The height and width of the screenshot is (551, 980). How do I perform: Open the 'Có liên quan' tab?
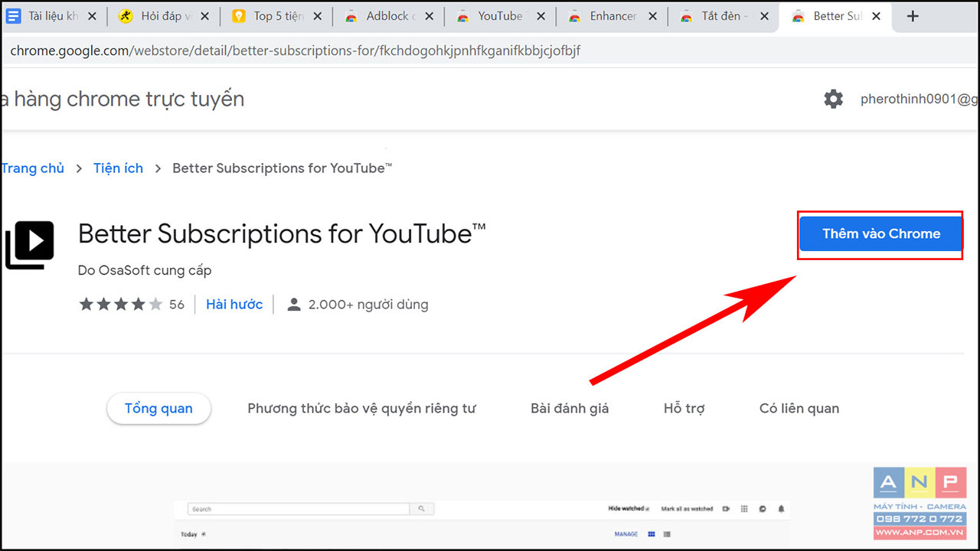point(799,409)
